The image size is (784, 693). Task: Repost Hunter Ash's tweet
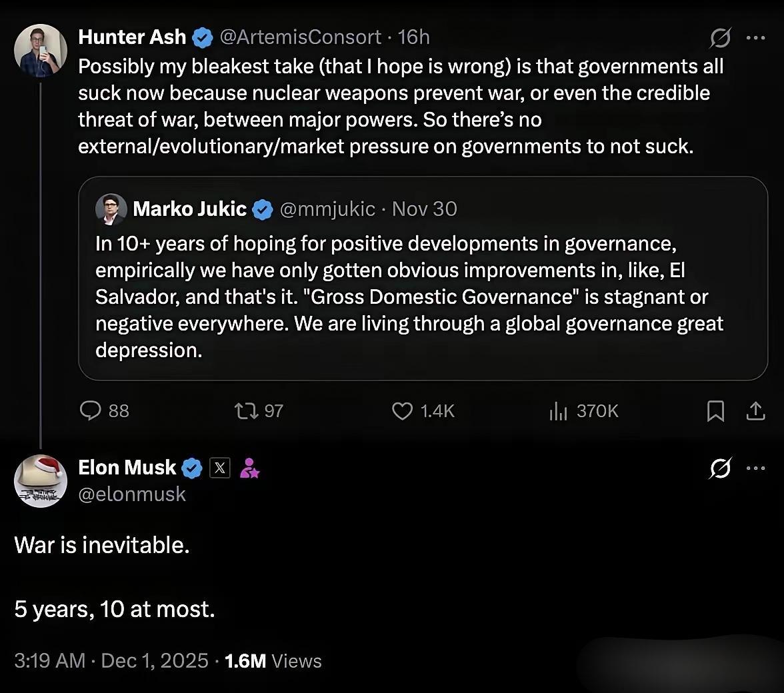[x=246, y=410]
